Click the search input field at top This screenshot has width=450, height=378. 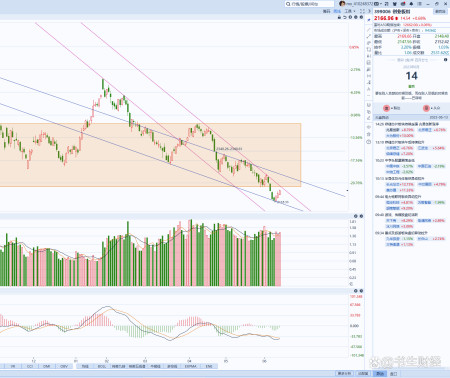(x=309, y=4)
